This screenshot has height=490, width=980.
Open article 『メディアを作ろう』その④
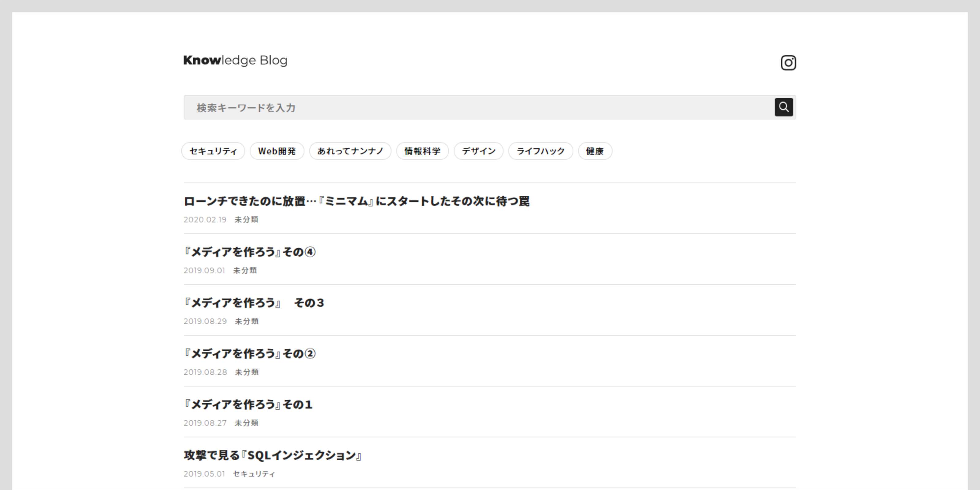point(250,252)
